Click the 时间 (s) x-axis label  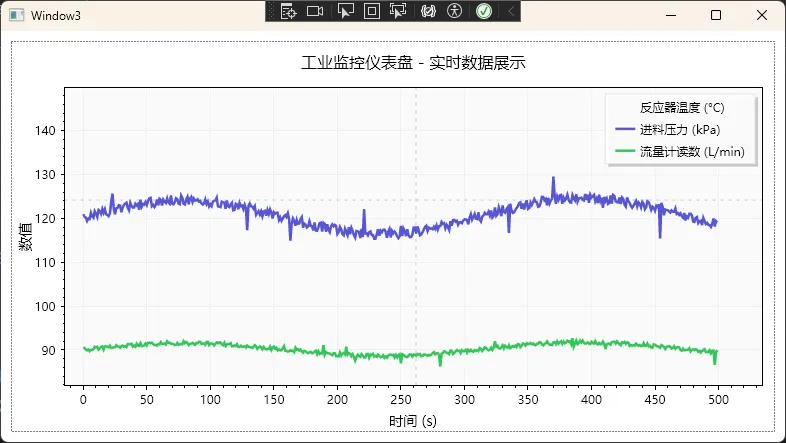pyautogui.click(x=413, y=421)
